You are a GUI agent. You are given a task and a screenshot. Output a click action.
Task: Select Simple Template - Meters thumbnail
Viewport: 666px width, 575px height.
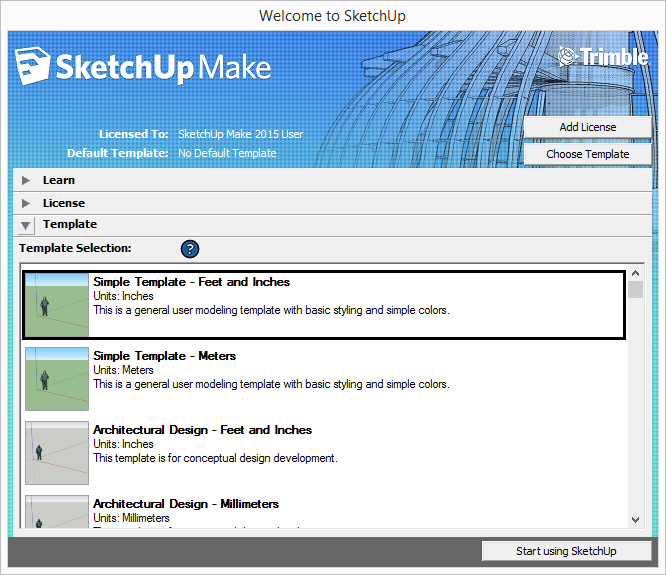(57, 379)
